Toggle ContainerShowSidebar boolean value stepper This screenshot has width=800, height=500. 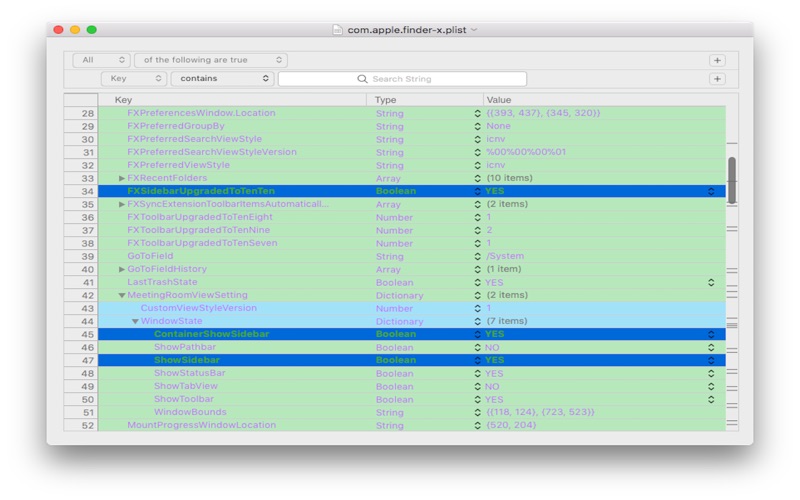711,334
